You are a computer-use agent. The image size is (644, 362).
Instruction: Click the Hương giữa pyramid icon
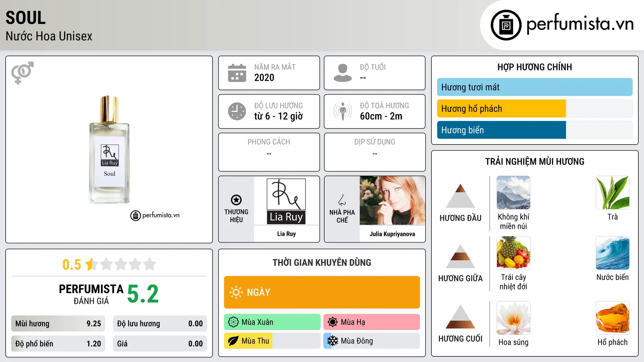pos(460,256)
